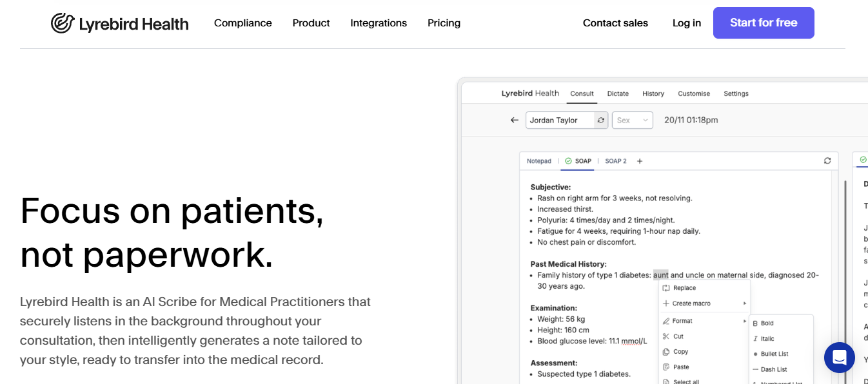Open the chat support widget

tap(839, 357)
